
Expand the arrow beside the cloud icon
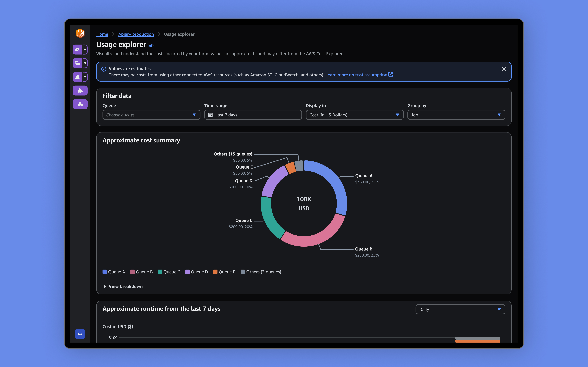click(85, 50)
